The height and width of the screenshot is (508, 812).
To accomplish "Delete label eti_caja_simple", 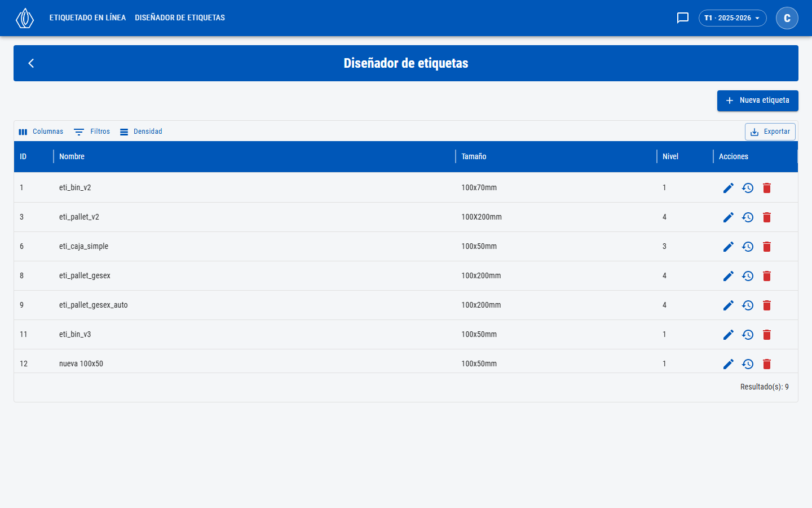I will tap(767, 247).
